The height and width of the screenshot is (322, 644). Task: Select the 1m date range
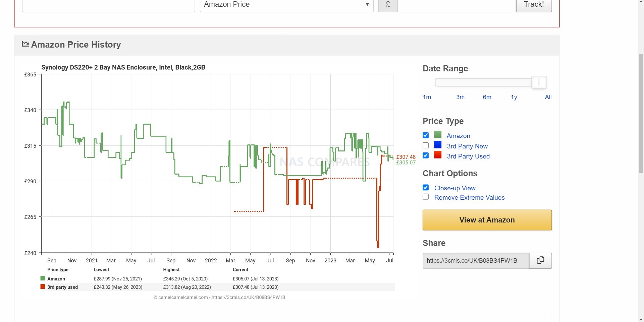coord(427,97)
